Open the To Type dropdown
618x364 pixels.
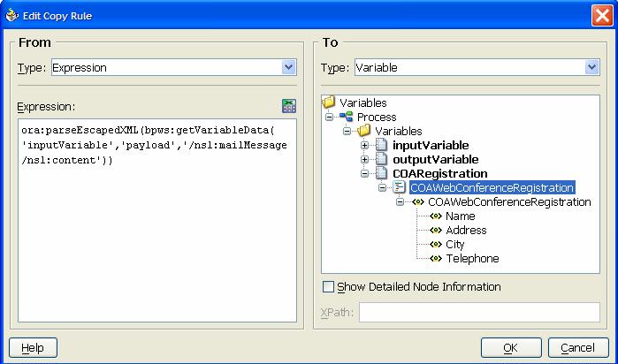coord(591,67)
